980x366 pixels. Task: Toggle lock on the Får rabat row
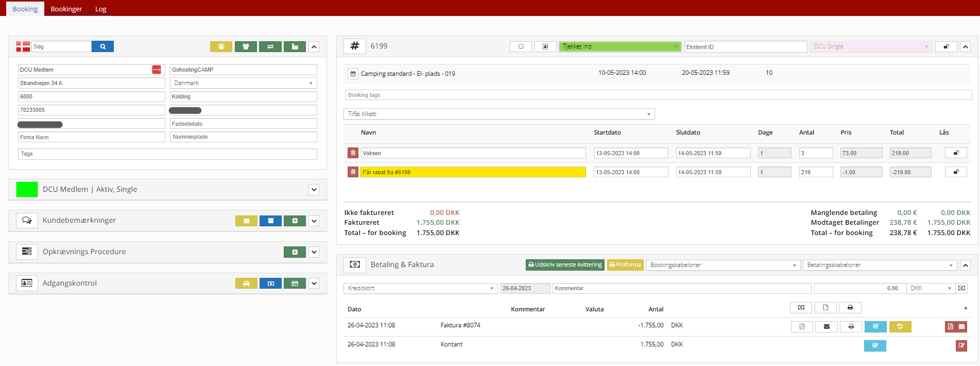pos(956,172)
